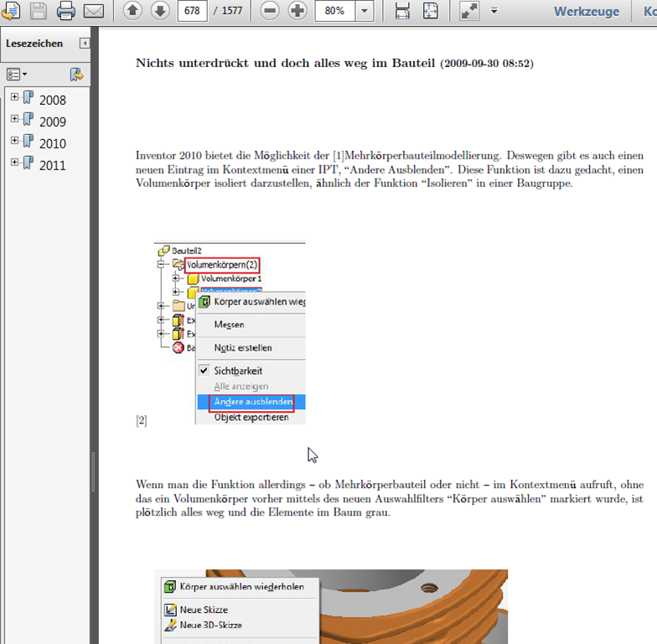This screenshot has height=644, width=657.
Task: Open the zoom percentage dropdown arrow
Action: pyautogui.click(x=364, y=11)
